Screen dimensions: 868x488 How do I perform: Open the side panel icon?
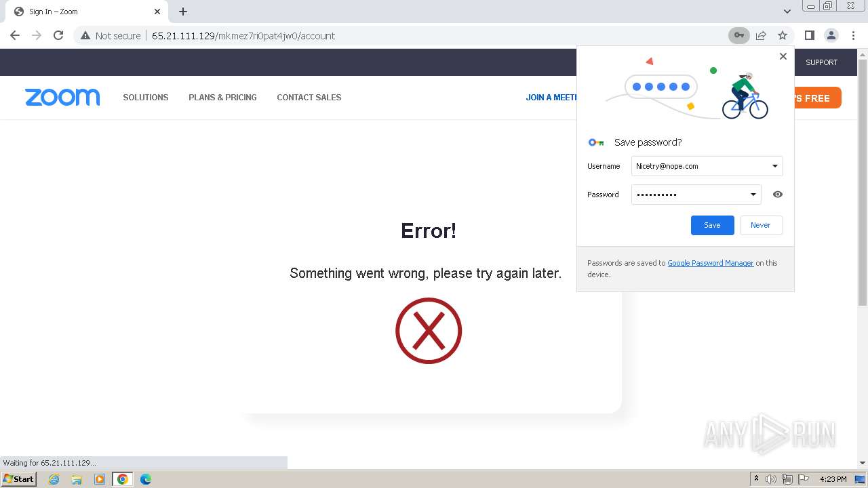809,35
